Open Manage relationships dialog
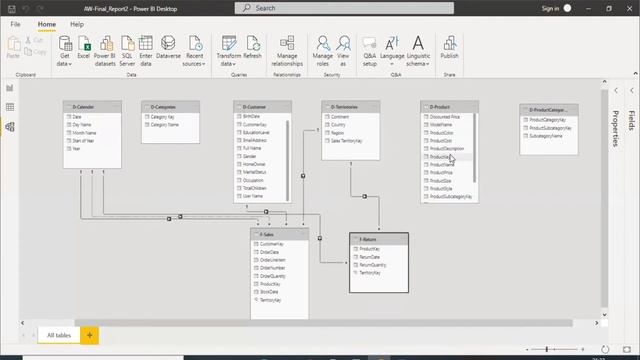Viewport: 640px width, 360px height. click(x=287, y=51)
